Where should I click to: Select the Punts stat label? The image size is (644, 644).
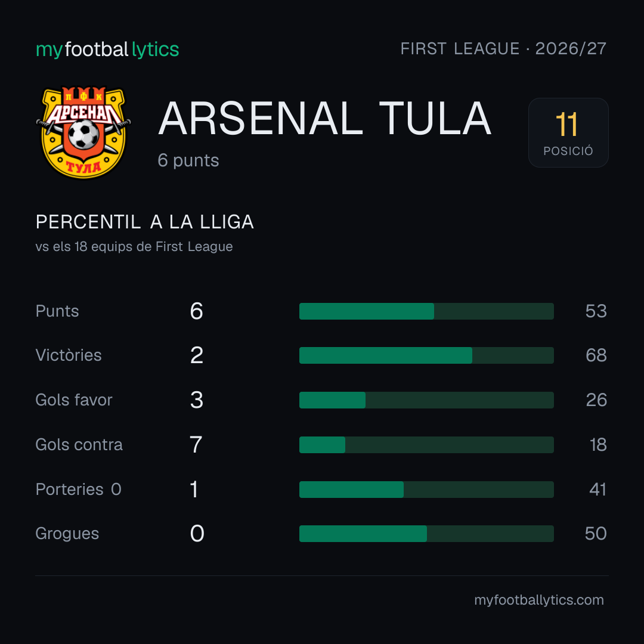(x=57, y=311)
